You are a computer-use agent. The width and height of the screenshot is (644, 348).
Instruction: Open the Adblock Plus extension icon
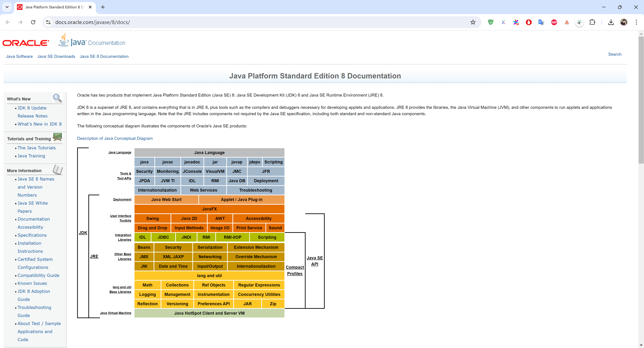point(554,22)
